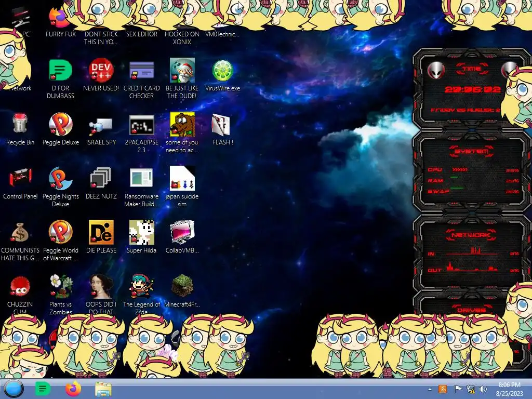Click the NETWORK gadget header
This screenshot has width=532, height=399.
[472, 235]
